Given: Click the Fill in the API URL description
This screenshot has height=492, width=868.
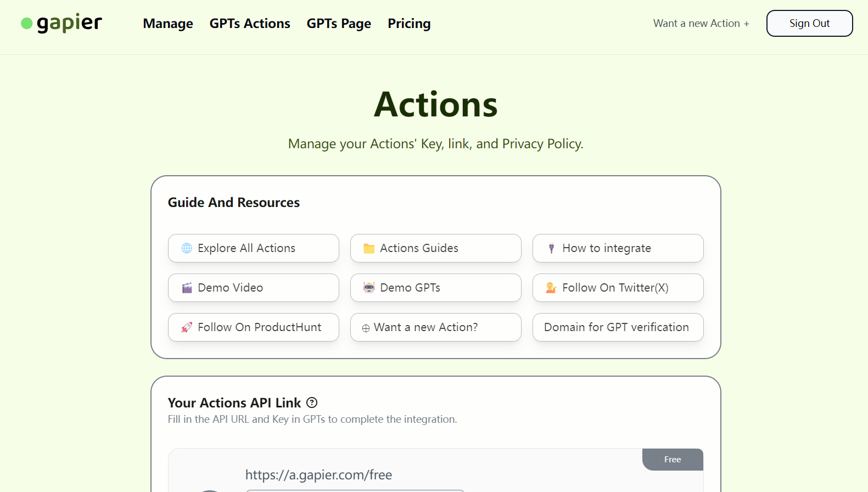Looking at the screenshot, I should tap(312, 420).
